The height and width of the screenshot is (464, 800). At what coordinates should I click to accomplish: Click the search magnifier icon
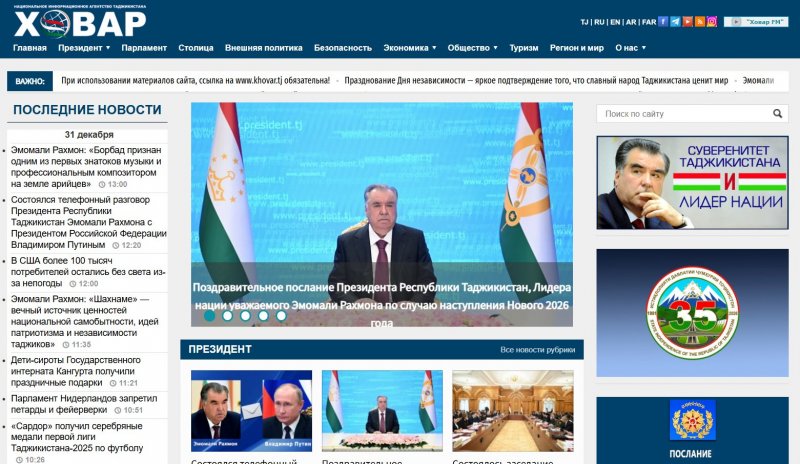(x=775, y=114)
